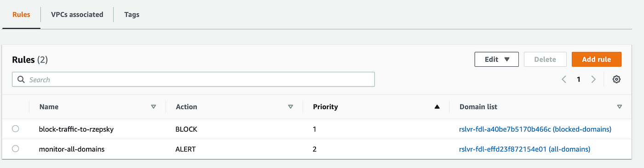Open the Rules tab
Viewport: 644px width, 168px height.
(21, 14)
